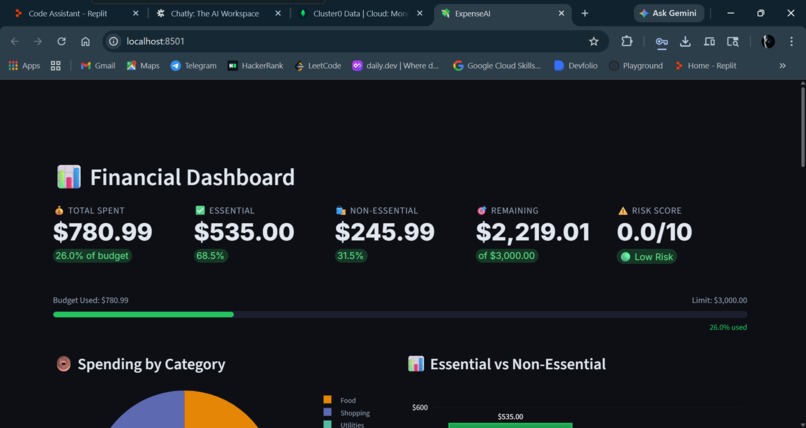The width and height of the screenshot is (806, 428).
Task: Open the Apps bookmark
Action: (24, 65)
